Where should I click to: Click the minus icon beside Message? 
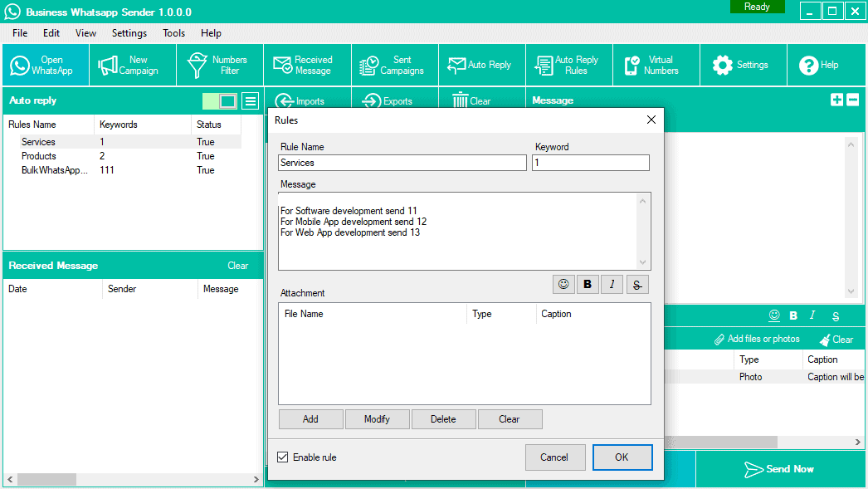[x=852, y=100]
